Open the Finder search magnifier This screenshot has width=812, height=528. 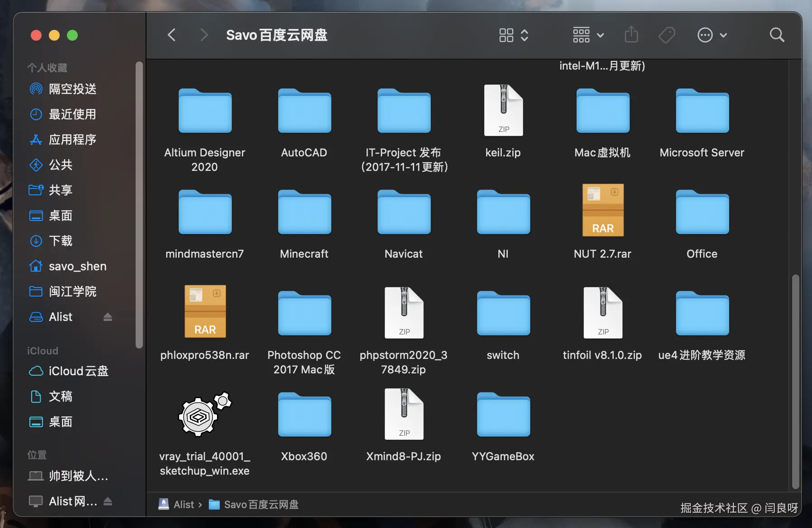(x=777, y=35)
